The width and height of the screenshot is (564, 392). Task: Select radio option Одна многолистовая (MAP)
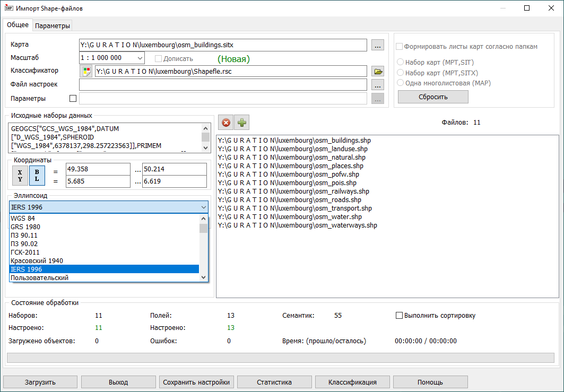point(401,83)
